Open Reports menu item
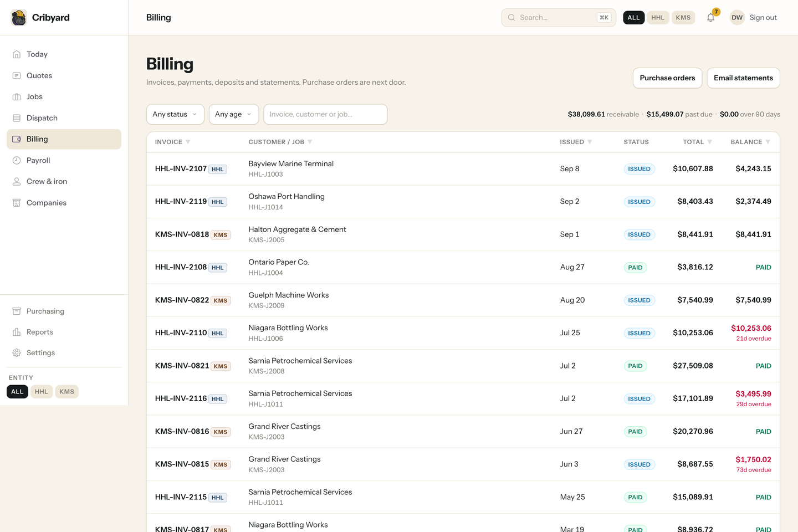Viewport: 798px width, 532px height. point(64,332)
